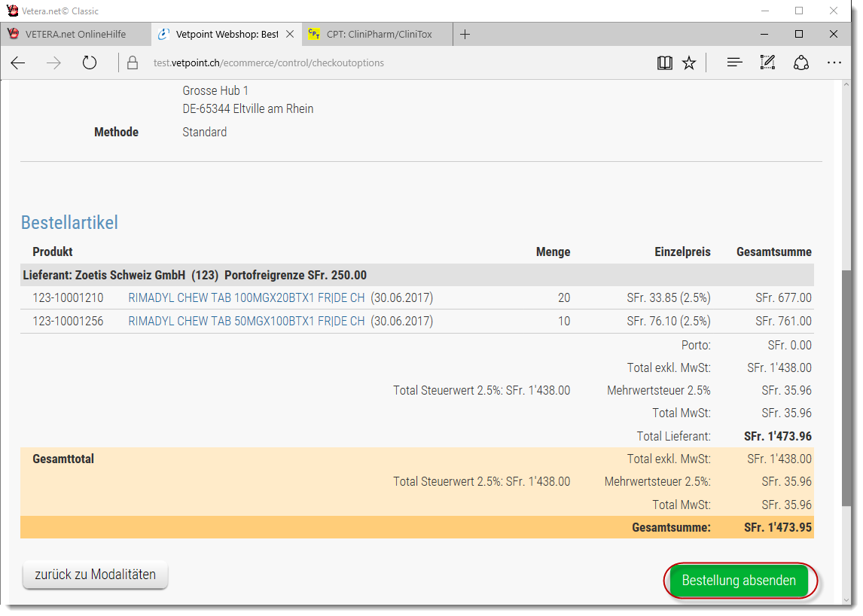Click the browser forward arrow
Screen dimensions: 863x616
click(53, 63)
